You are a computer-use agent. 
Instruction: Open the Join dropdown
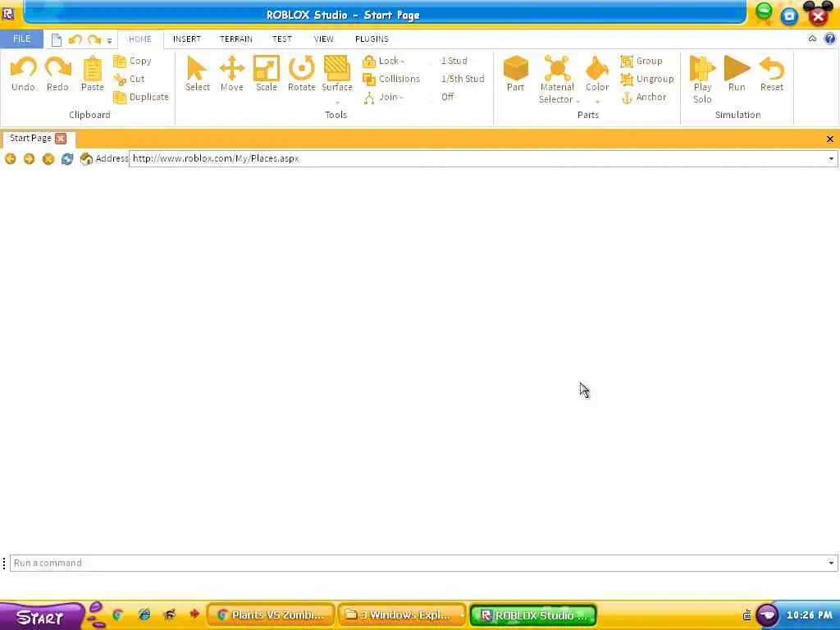pos(382,97)
